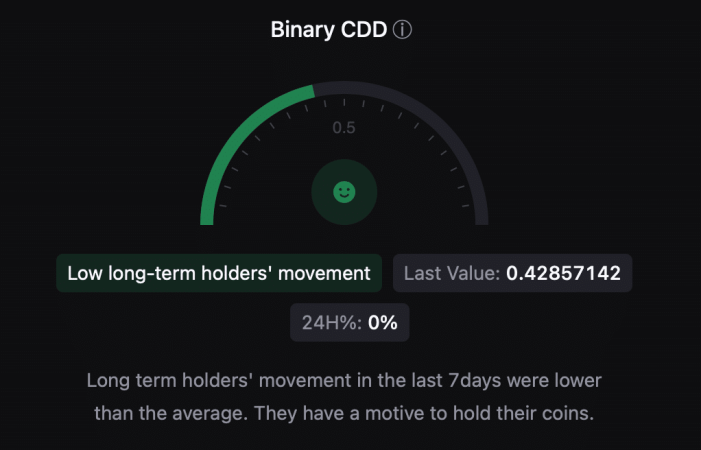Viewport: 701px width, 450px height.
Task: Click the description line mentioning last 7days
Action: (x=344, y=381)
